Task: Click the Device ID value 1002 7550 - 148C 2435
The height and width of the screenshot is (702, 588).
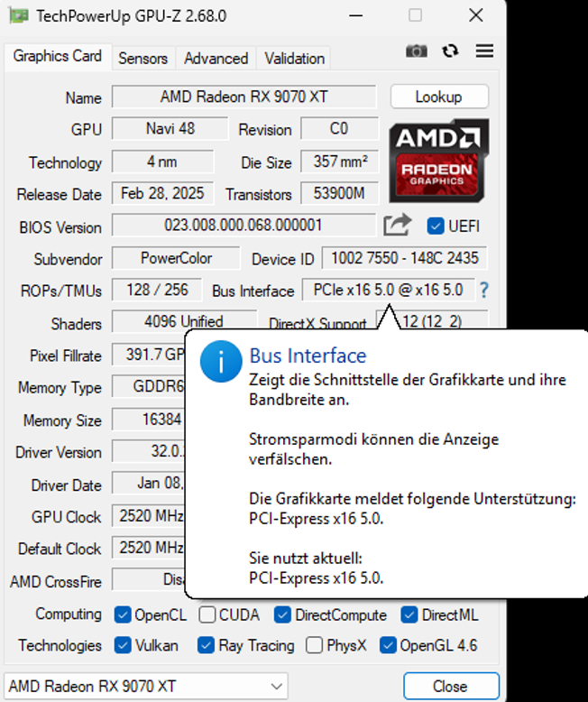Action: coord(405,258)
